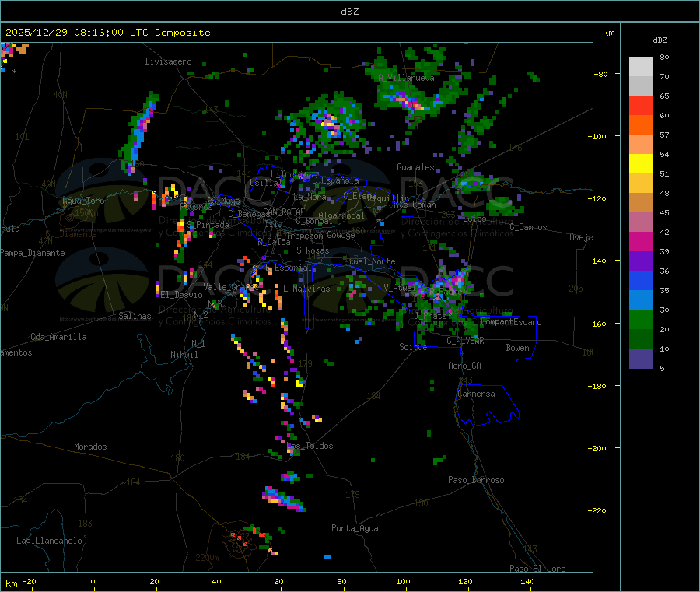Click the Agua_Toro map label

(x=83, y=201)
